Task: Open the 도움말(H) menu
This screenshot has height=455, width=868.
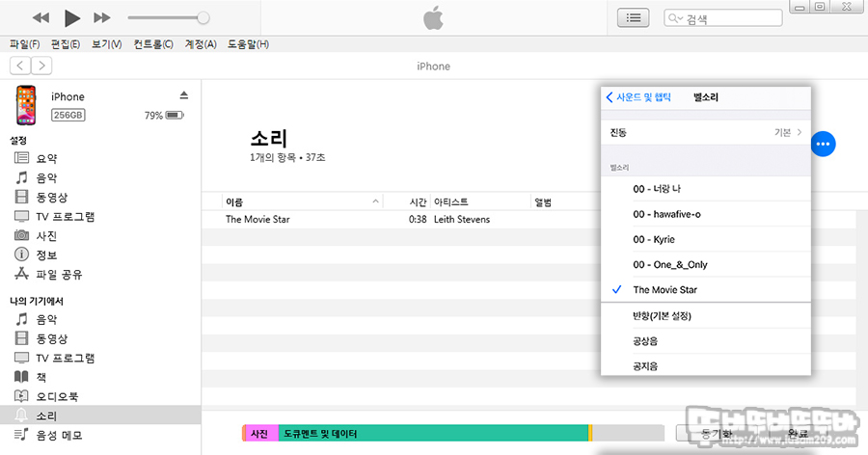Action: 248,44
